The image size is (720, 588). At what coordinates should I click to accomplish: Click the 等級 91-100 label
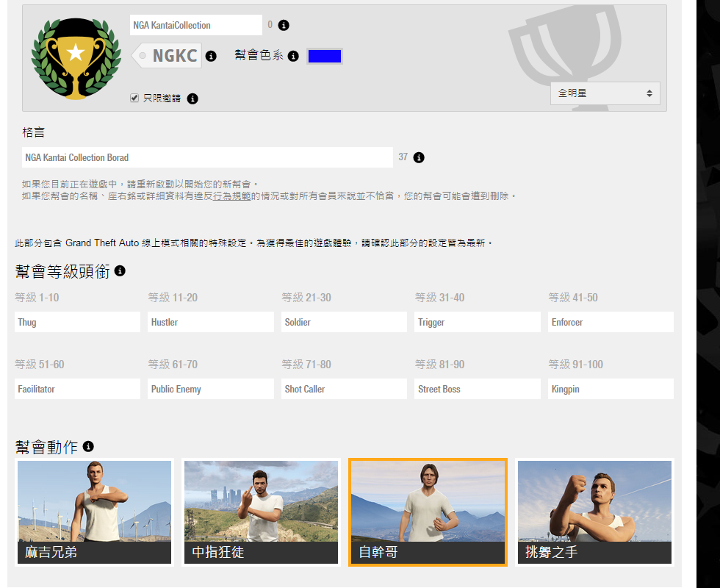coord(576,365)
